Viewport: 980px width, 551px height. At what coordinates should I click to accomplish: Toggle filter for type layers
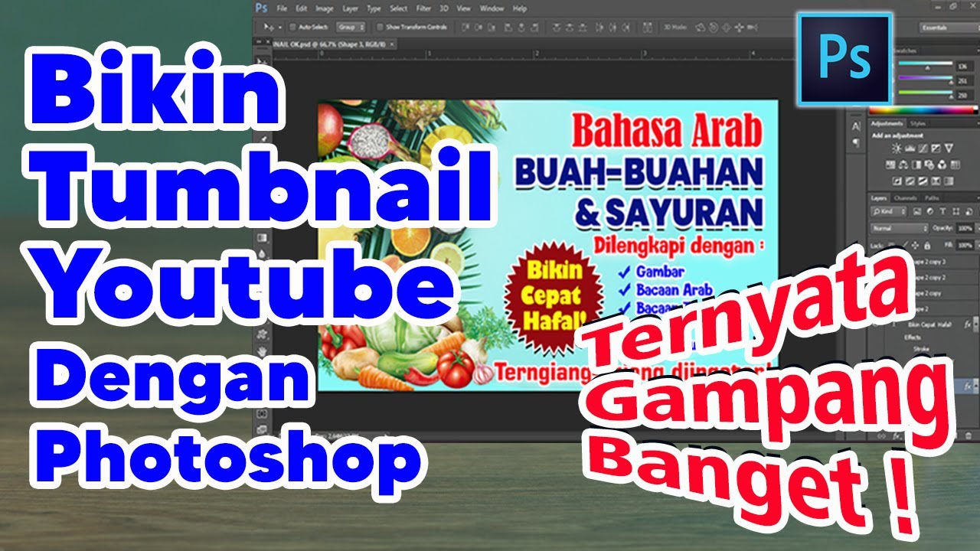coord(942,211)
